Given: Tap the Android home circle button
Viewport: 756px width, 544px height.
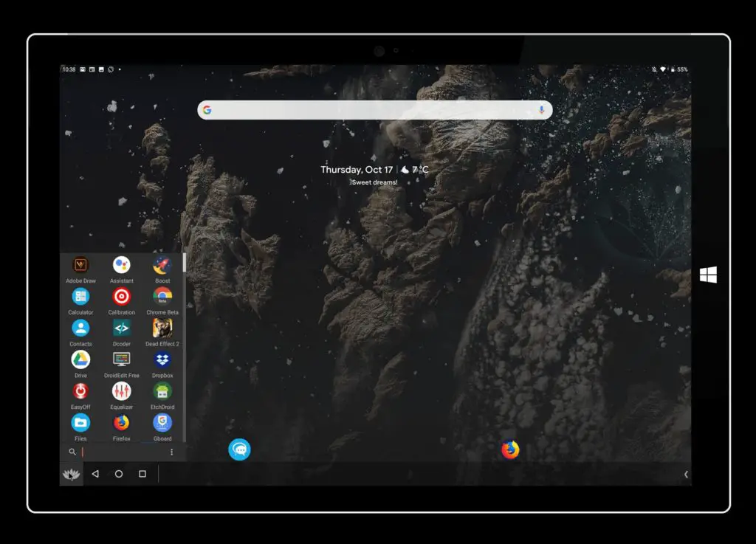Looking at the screenshot, I should (119, 474).
